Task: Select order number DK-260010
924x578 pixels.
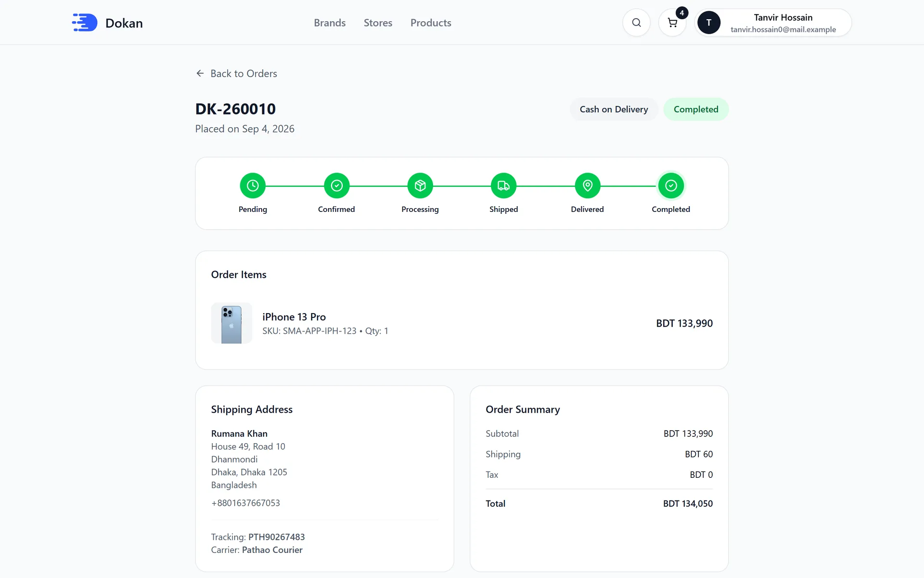Action: tap(235, 109)
